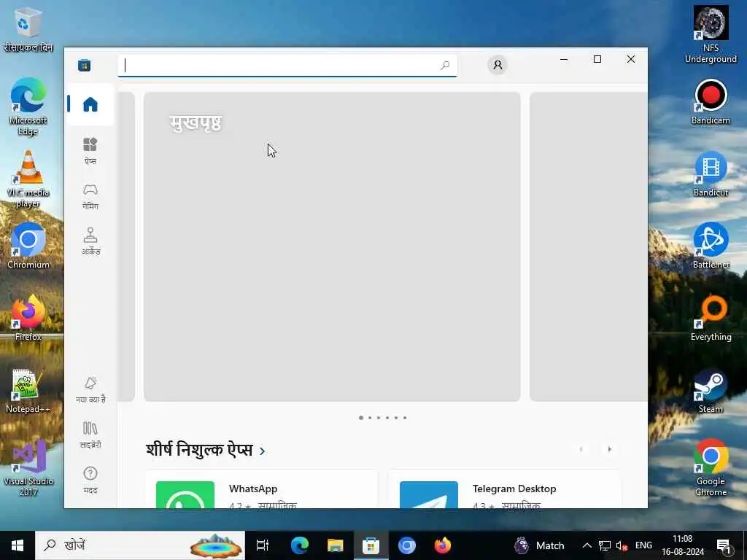Click Microsoft Store taskbar icon

click(x=371, y=545)
